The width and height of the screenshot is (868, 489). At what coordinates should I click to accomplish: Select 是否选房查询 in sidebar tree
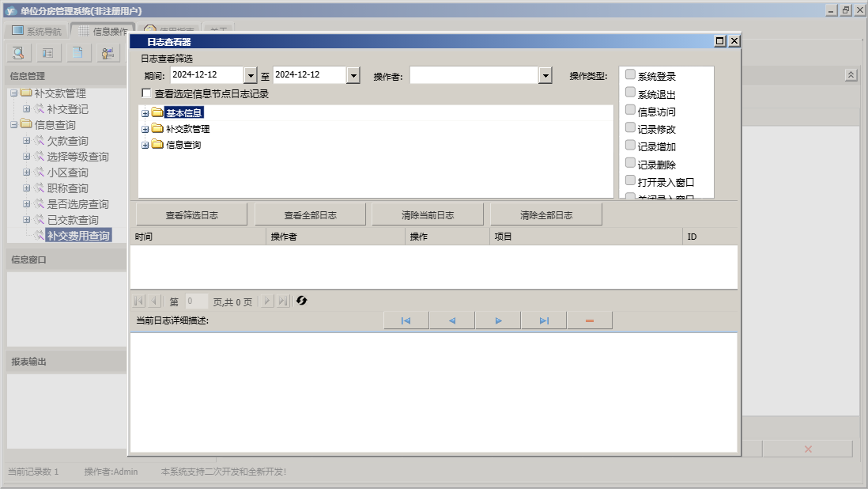(77, 204)
